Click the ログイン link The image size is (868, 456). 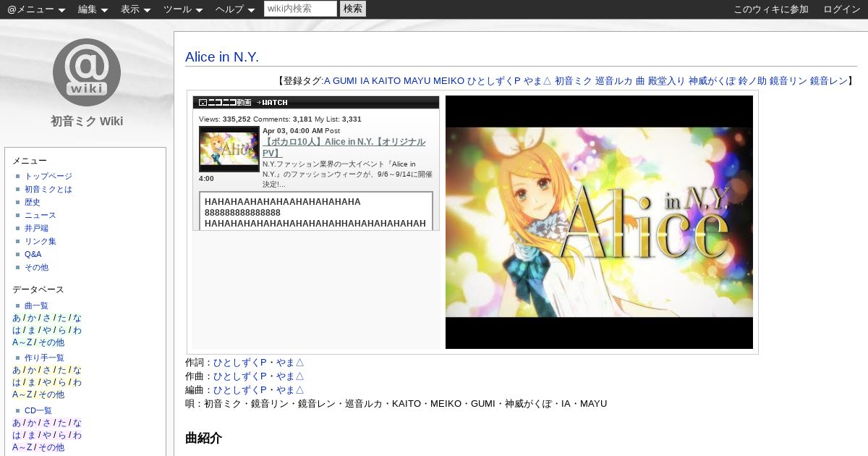pos(842,9)
